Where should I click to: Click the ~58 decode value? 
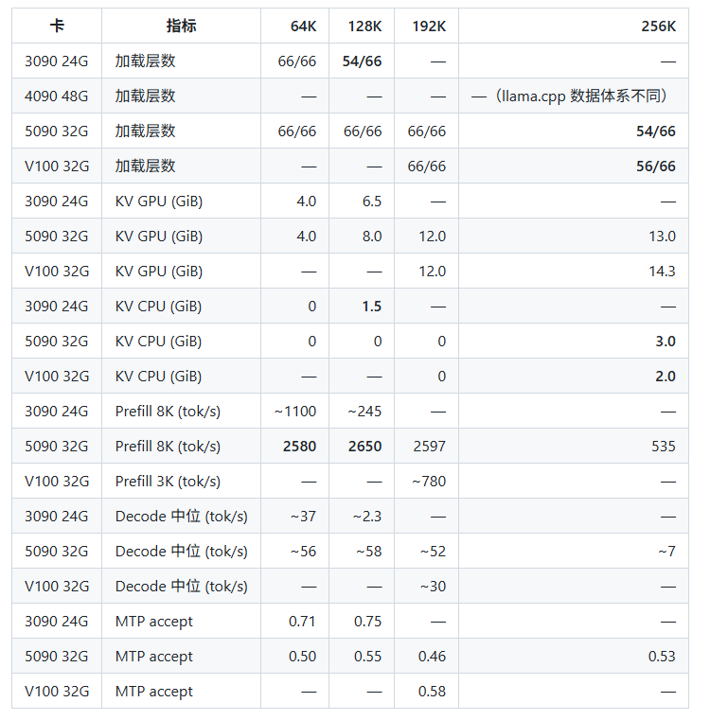click(368, 552)
